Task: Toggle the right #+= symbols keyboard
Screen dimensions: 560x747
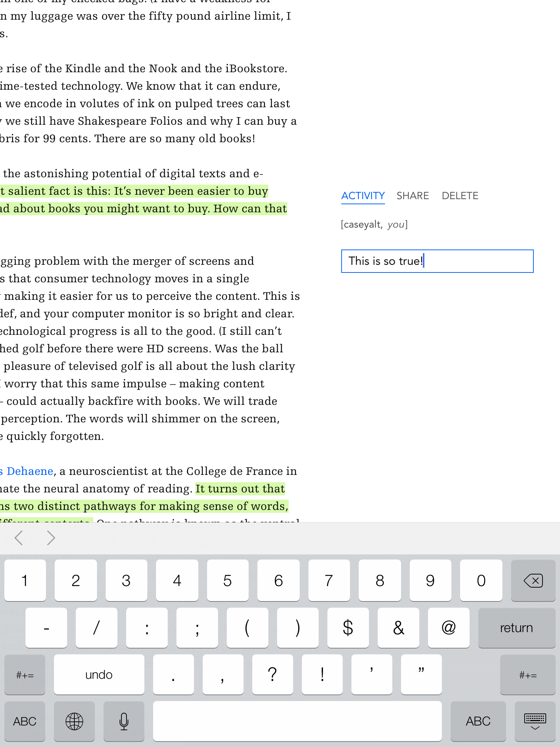Action: pyautogui.click(x=528, y=675)
